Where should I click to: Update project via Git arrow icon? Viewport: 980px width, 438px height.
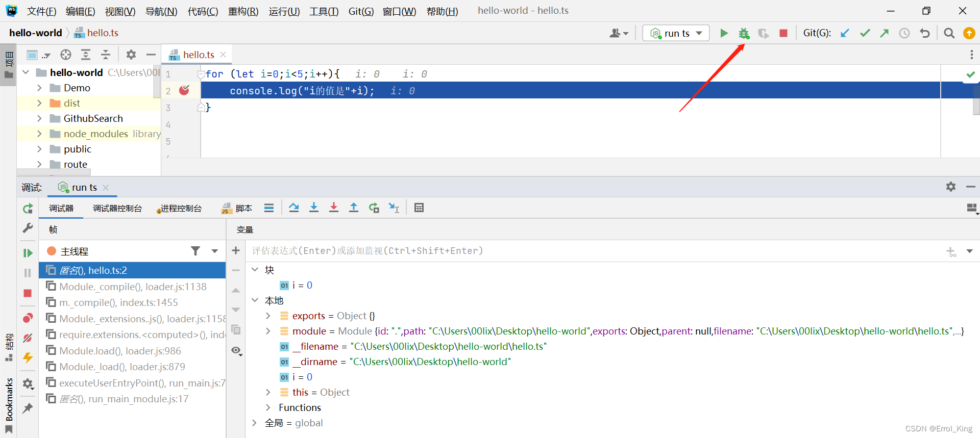point(845,33)
